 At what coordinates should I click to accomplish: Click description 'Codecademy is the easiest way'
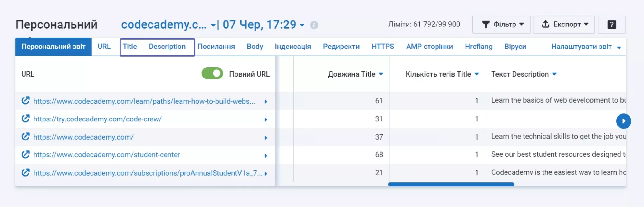pyautogui.click(x=558, y=172)
